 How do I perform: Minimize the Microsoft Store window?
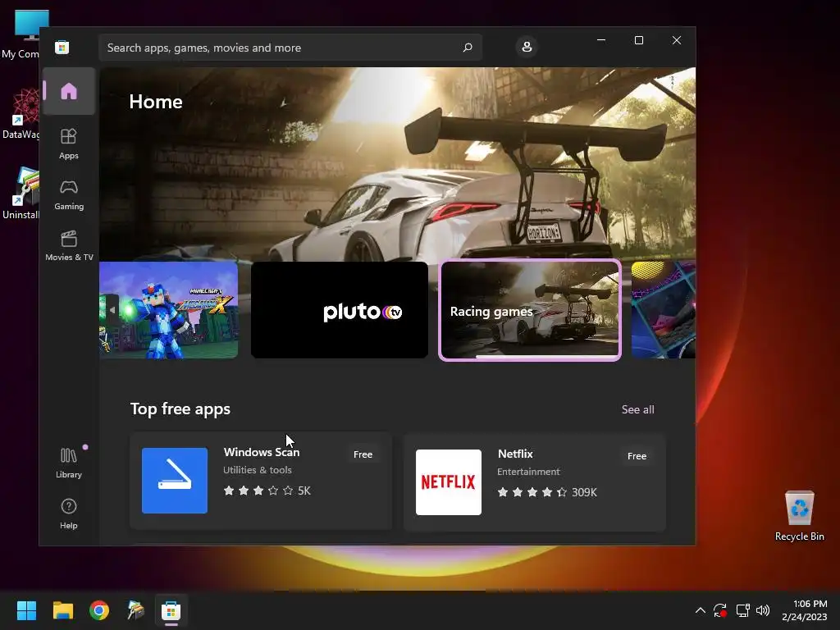[601, 40]
